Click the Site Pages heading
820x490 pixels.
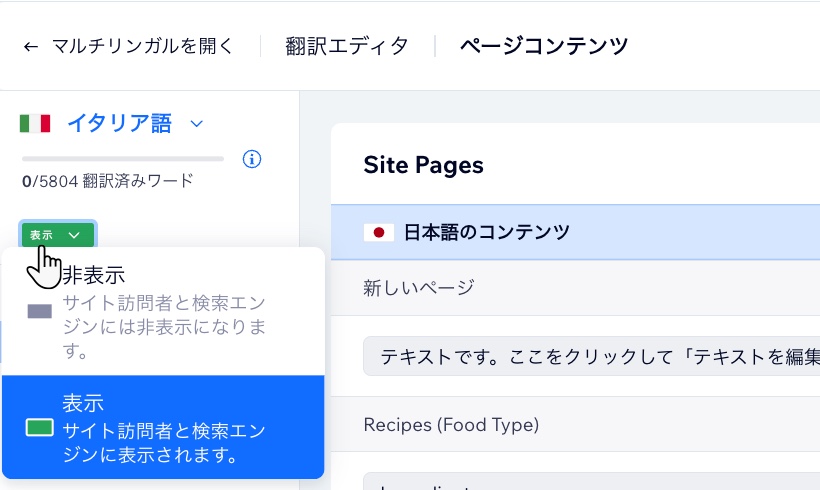click(x=423, y=165)
